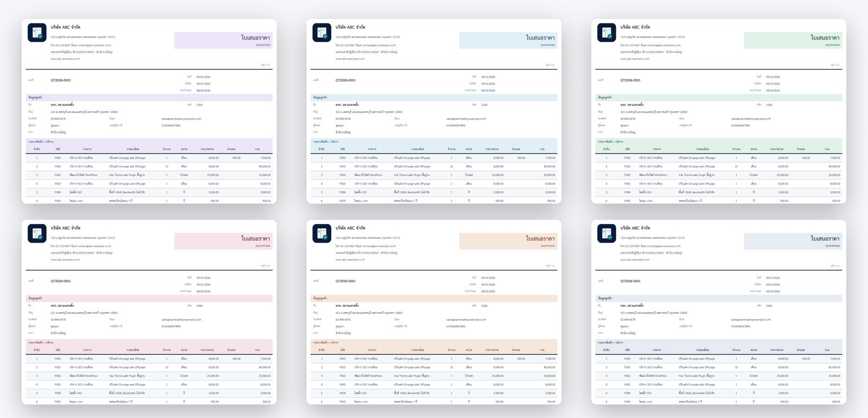This screenshot has height=418, width=868.
Task: Click the pink รายการสินค้า / บริการ section label
Action: [x=41, y=343]
